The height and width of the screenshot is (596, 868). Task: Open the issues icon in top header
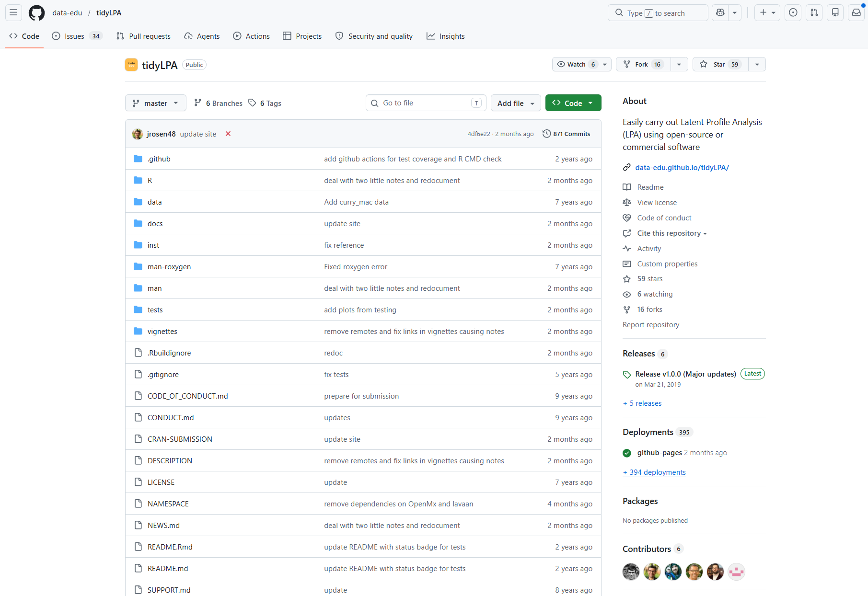coord(793,13)
